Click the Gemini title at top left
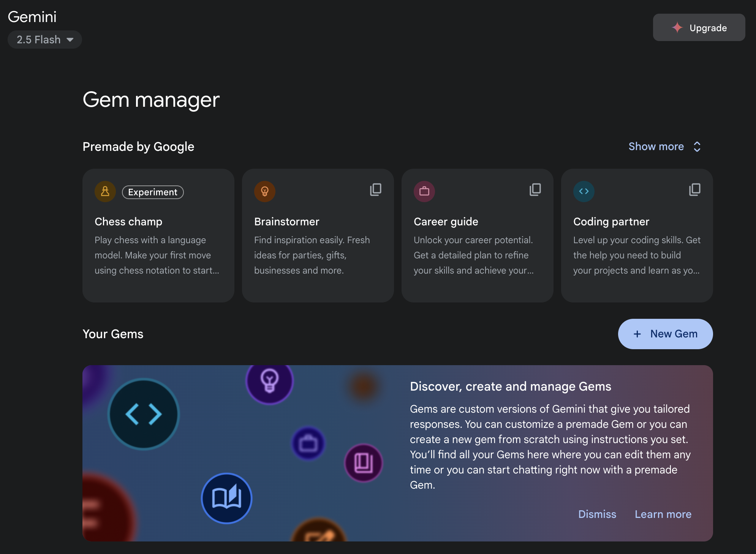This screenshot has height=554, width=756. (x=32, y=17)
